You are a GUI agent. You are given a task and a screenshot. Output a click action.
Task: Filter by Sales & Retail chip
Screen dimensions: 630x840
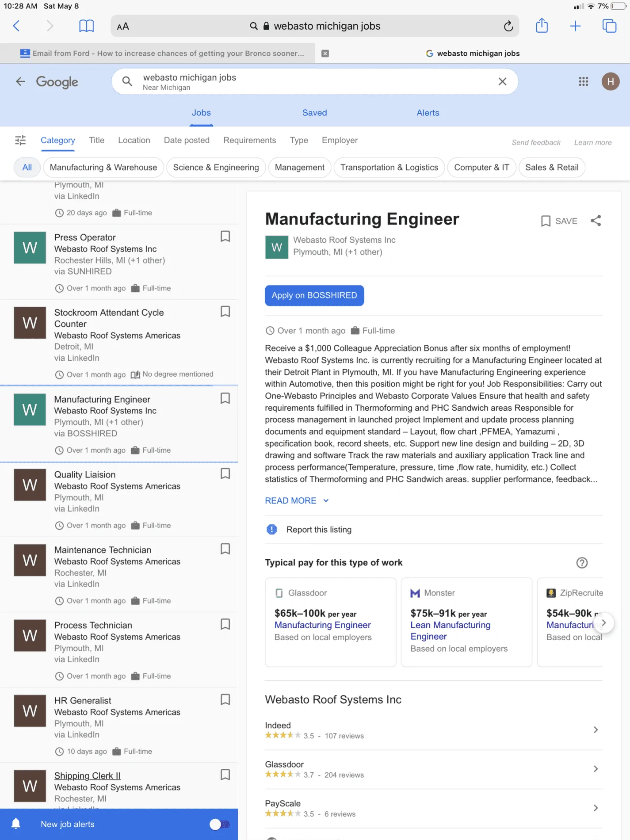coord(552,168)
